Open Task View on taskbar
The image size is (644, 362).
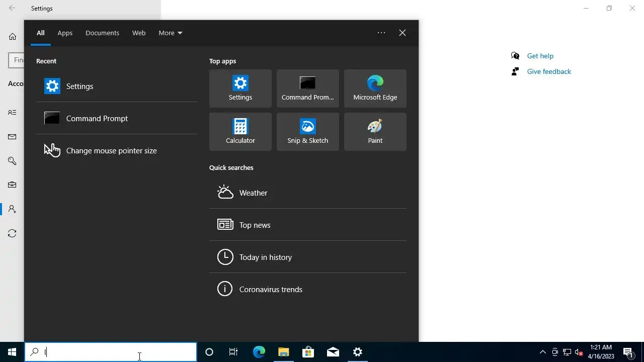(233, 352)
